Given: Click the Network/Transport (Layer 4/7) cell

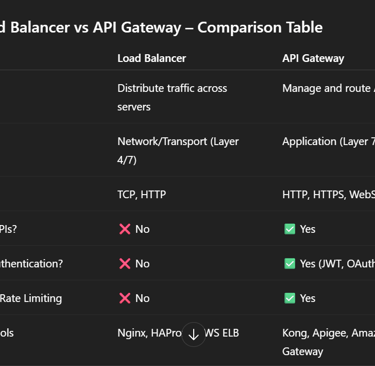Looking at the screenshot, I should click(x=178, y=150).
